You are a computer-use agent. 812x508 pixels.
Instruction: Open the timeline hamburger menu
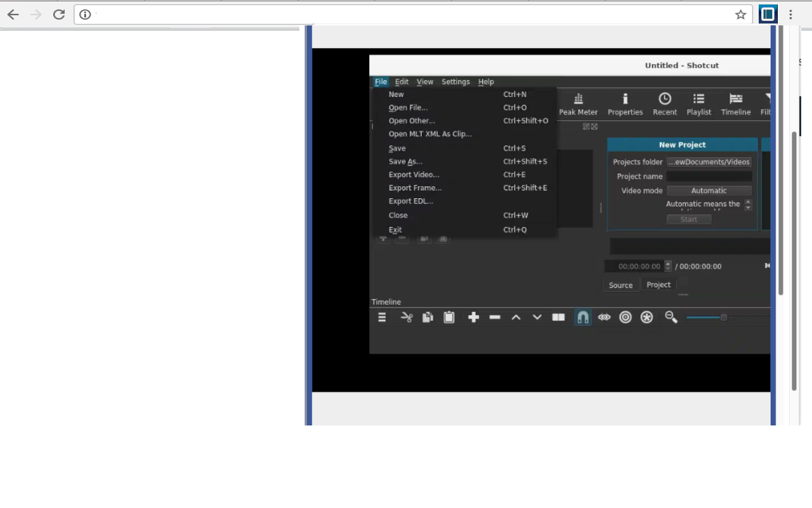point(382,317)
